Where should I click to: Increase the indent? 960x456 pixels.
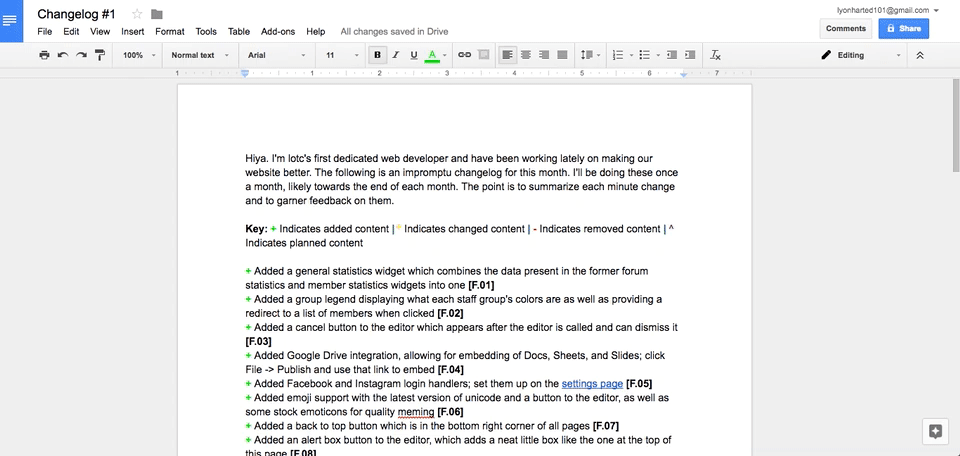tap(690, 55)
